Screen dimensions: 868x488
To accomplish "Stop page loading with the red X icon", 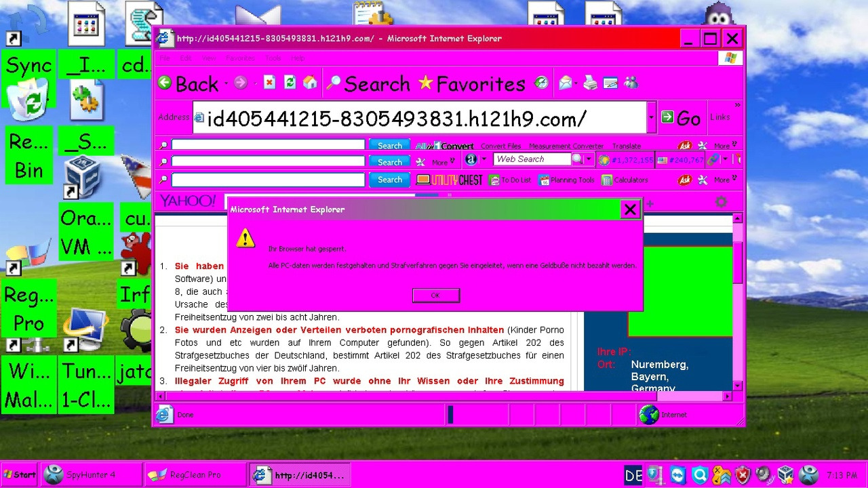I will (x=269, y=83).
